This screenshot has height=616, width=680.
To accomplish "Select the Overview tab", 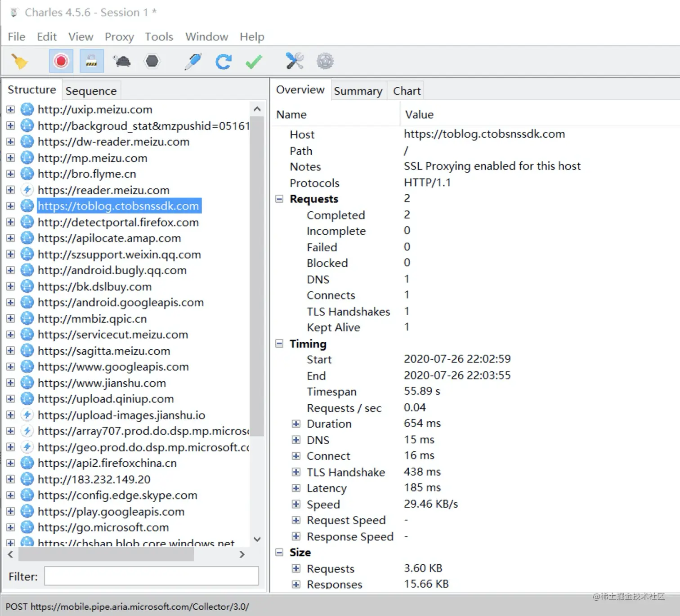I will [x=300, y=89].
